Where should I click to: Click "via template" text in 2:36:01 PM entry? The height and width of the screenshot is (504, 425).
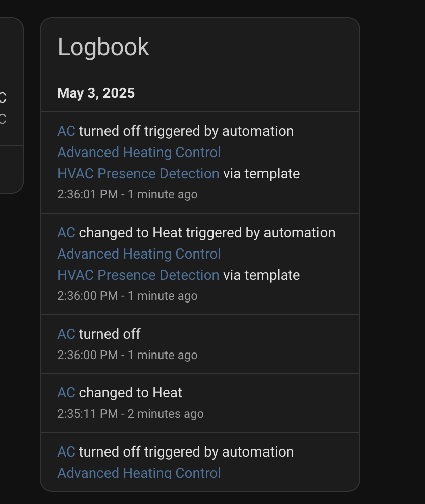click(261, 174)
